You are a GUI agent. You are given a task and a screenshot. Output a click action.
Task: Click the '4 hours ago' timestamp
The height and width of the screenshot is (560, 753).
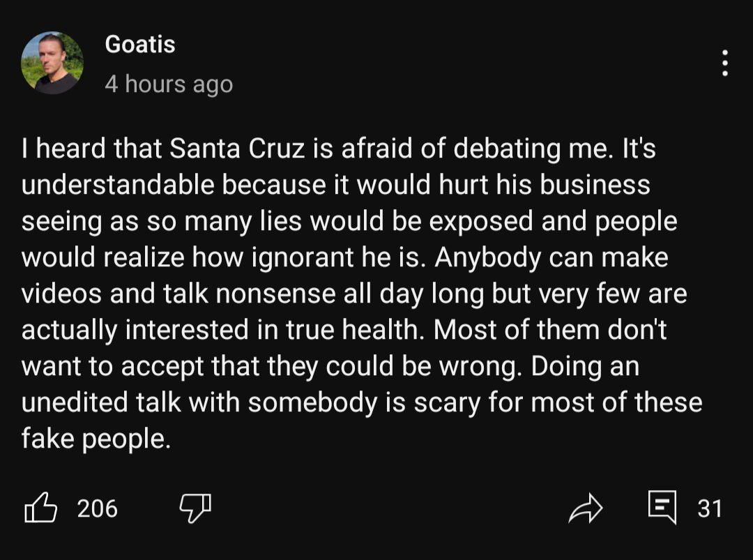coord(169,84)
